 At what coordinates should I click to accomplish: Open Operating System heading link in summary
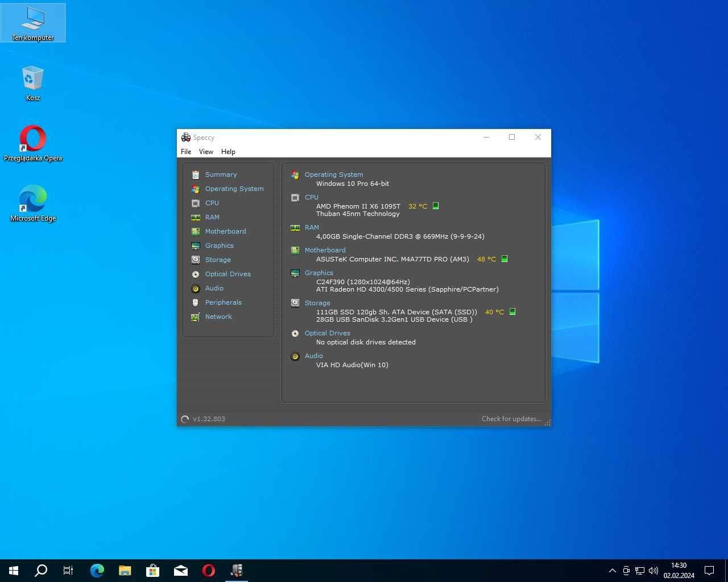click(334, 174)
